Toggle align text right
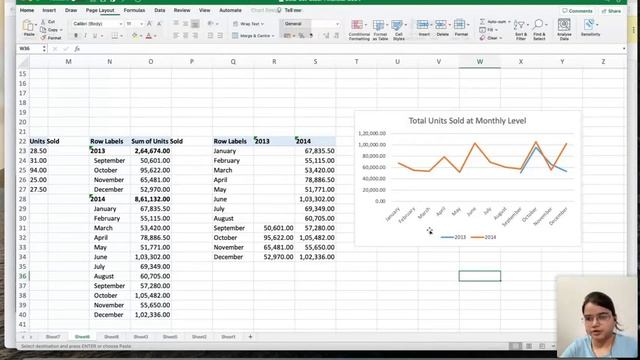The height and width of the screenshot is (360, 640). pos(195,36)
